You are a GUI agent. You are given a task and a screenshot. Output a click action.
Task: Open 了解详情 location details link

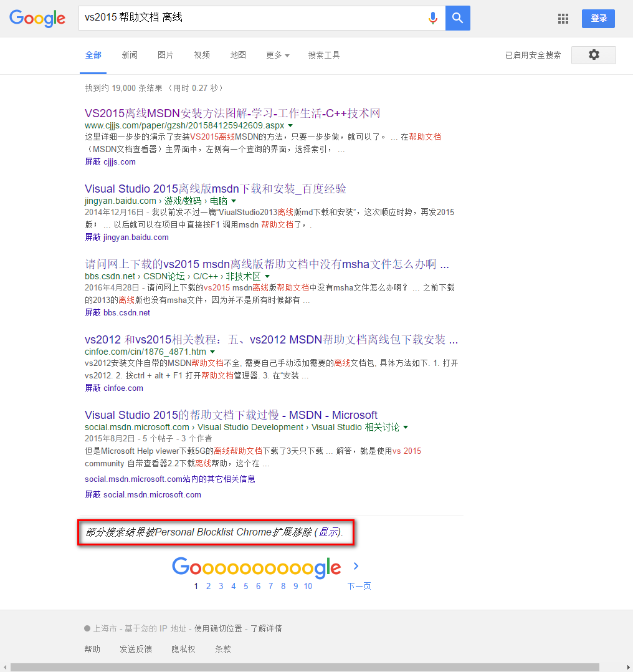tap(266, 629)
